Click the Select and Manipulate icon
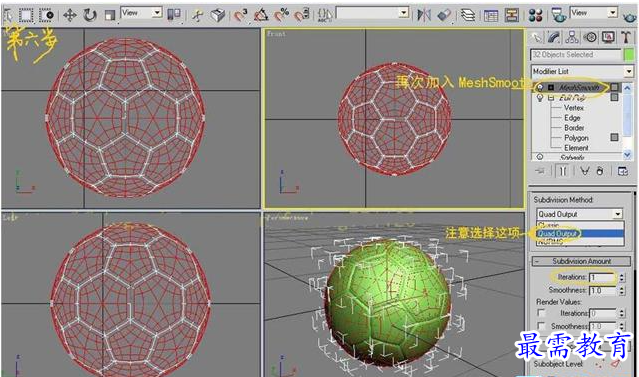639x377 pixels. (198, 15)
